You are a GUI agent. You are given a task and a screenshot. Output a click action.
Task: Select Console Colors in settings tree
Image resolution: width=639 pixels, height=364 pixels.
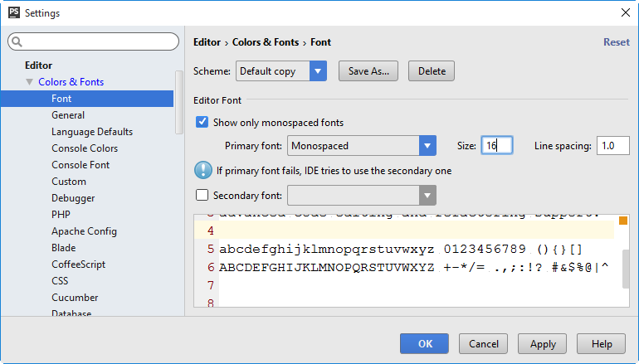point(85,148)
